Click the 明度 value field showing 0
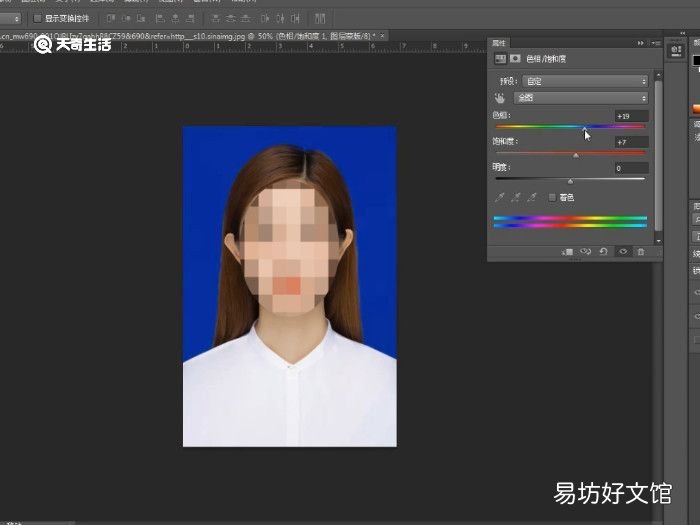The width and height of the screenshot is (700, 525). (x=631, y=168)
